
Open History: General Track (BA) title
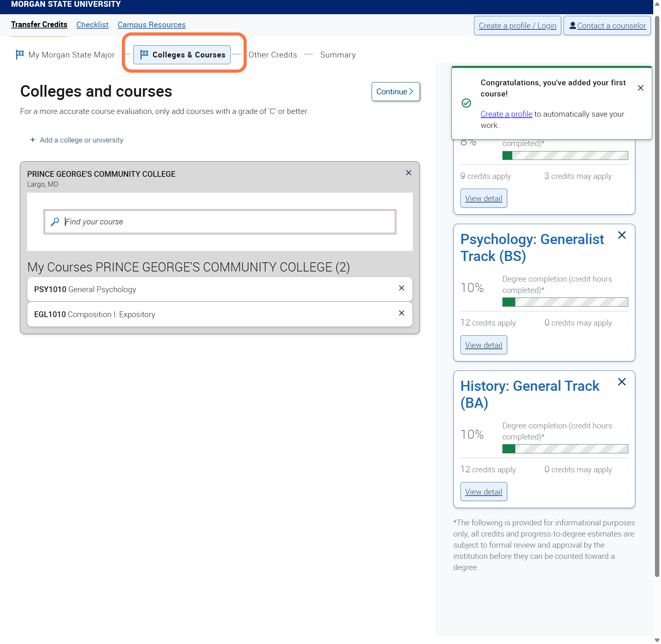(x=530, y=395)
